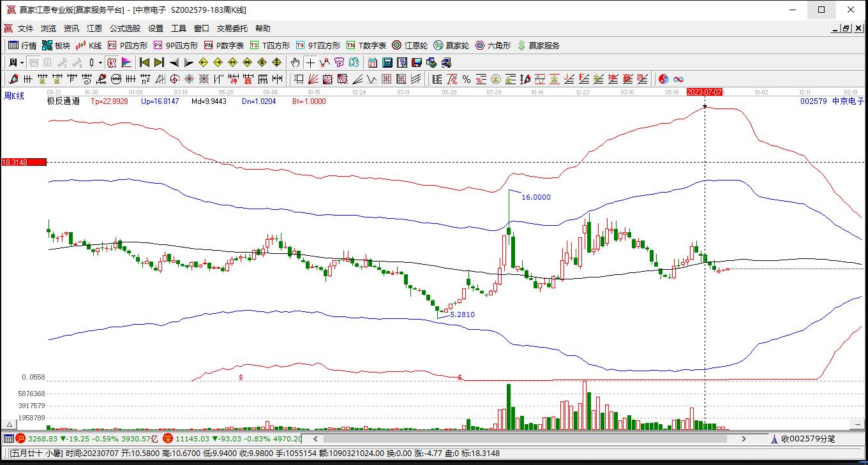Open the 资讯 menu
This screenshot has height=465, width=868.
71,29
